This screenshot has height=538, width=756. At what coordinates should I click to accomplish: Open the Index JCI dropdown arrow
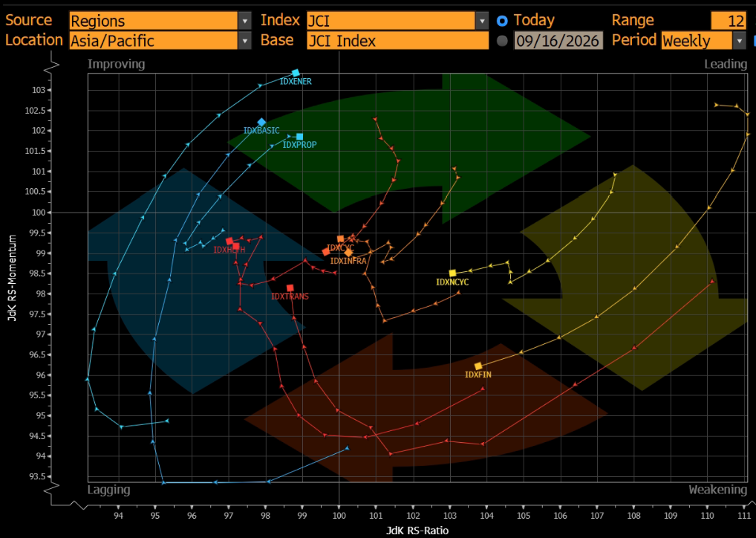tap(482, 21)
